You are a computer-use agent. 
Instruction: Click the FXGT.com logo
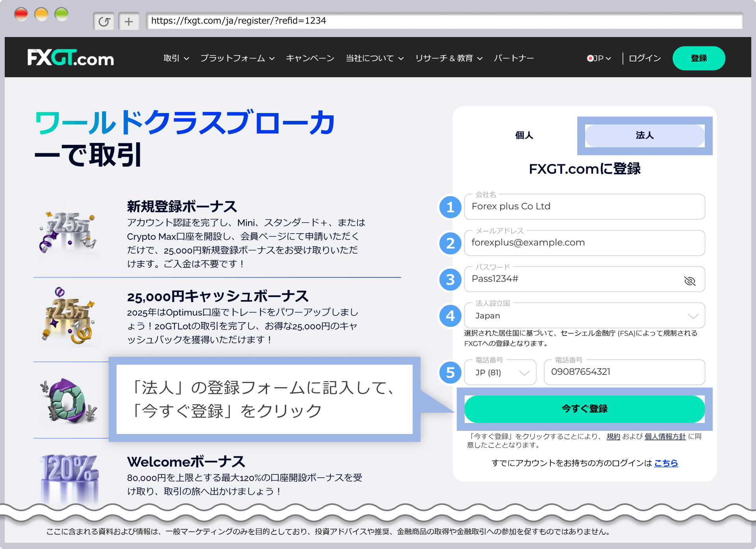[x=71, y=58]
